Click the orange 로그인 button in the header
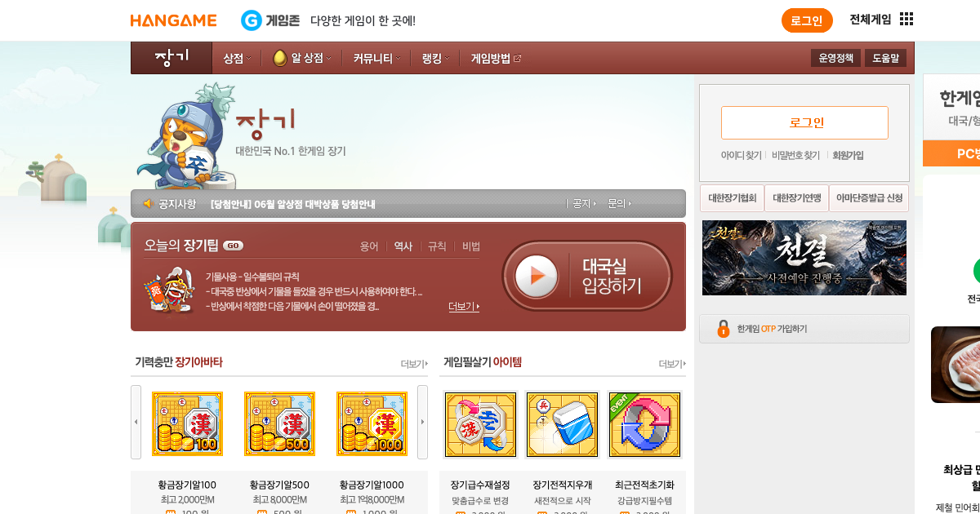 (x=807, y=20)
